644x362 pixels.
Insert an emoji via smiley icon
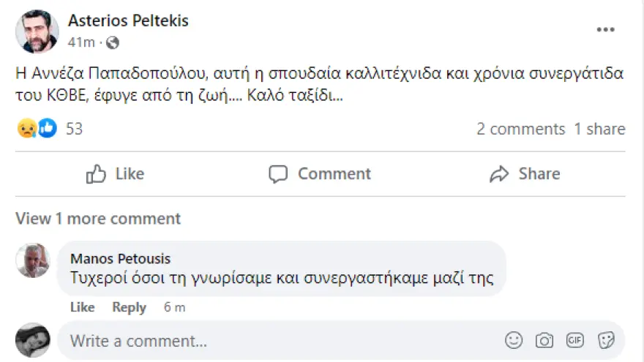click(514, 340)
